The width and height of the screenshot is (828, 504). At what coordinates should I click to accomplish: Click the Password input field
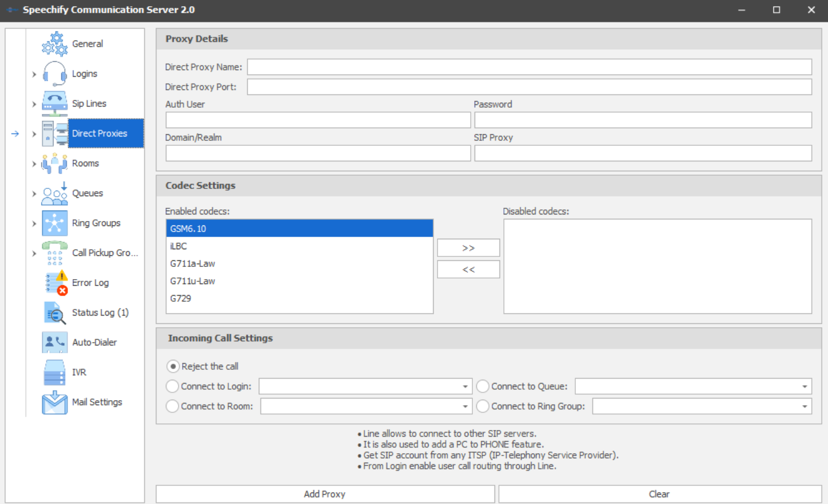click(643, 120)
